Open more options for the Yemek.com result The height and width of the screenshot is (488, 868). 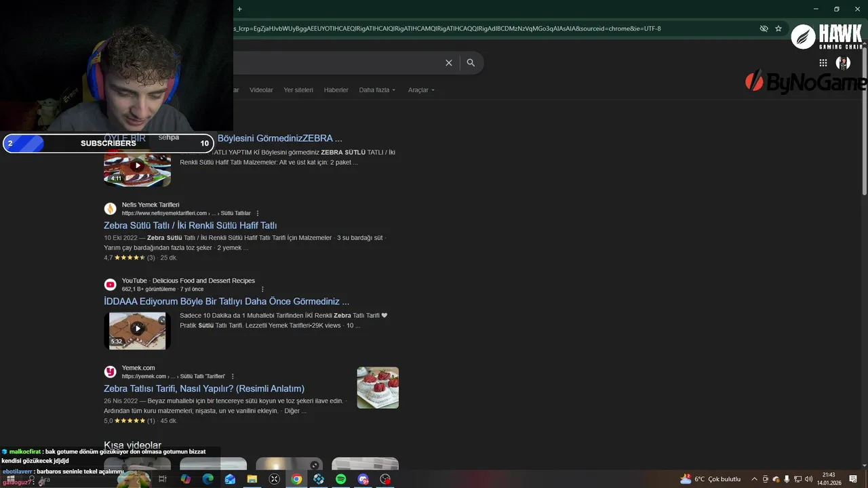click(233, 376)
